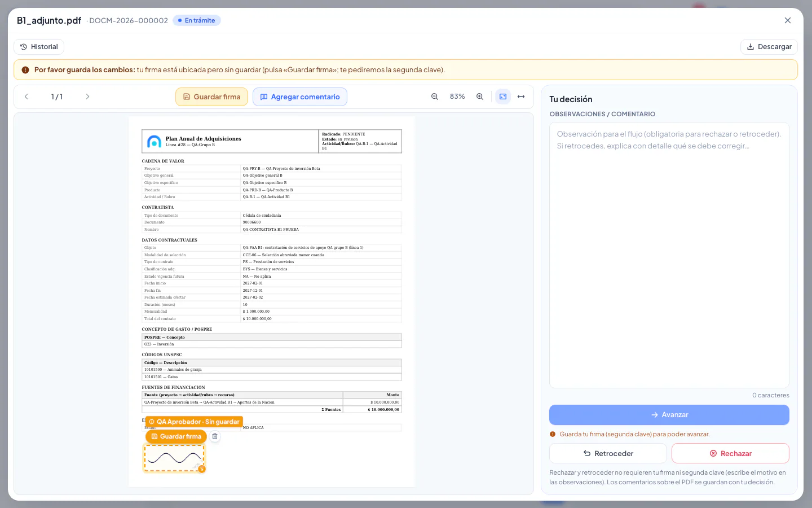This screenshot has width=812, height=508.
Task: Click the 1 / 1 page indicator
Action: [57, 97]
